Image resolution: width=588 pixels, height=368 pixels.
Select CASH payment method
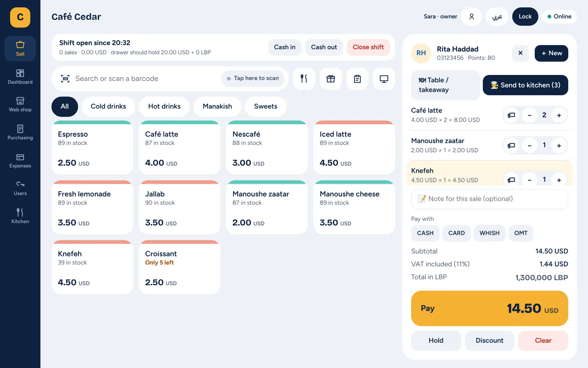pyautogui.click(x=425, y=233)
